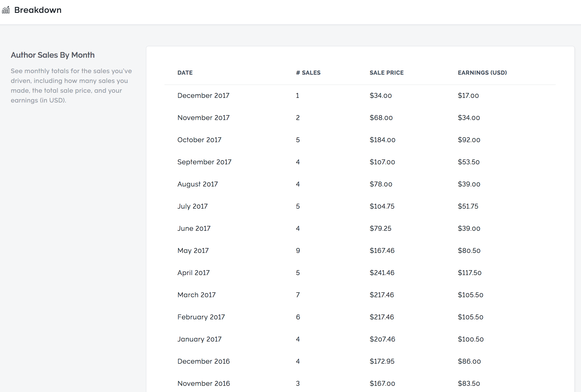The image size is (581, 392).
Task: Click the $17.00 earnings value
Action: click(468, 96)
